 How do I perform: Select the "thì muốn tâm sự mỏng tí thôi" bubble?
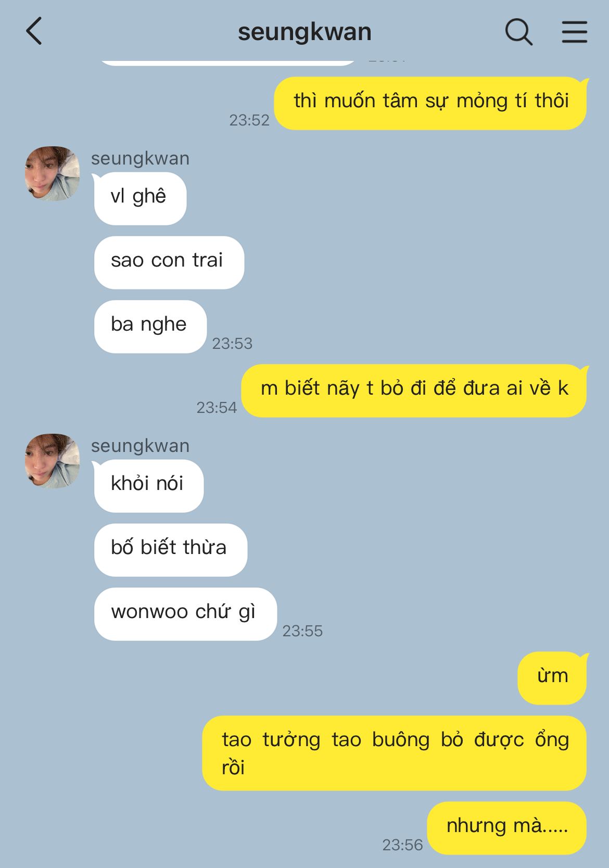tap(430, 103)
